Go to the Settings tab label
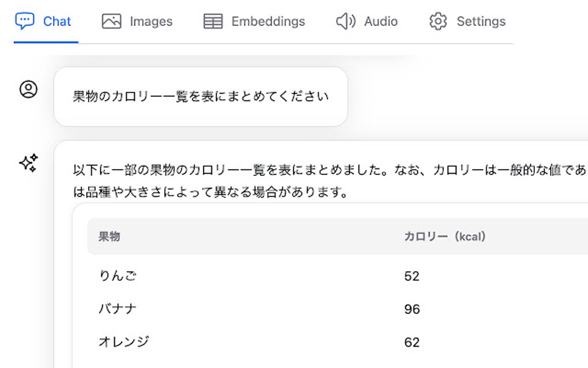This screenshot has height=368, width=588. pos(481,21)
